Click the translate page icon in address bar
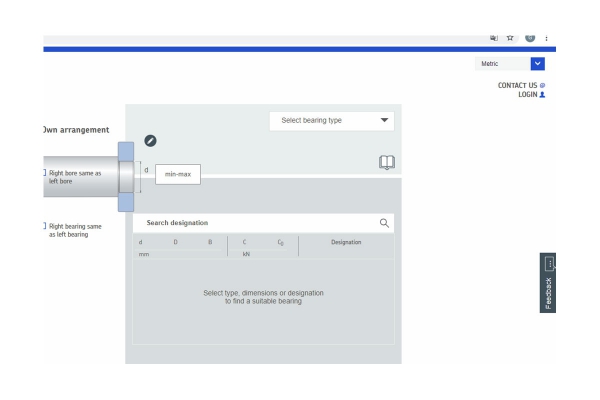 click(494, 38)
